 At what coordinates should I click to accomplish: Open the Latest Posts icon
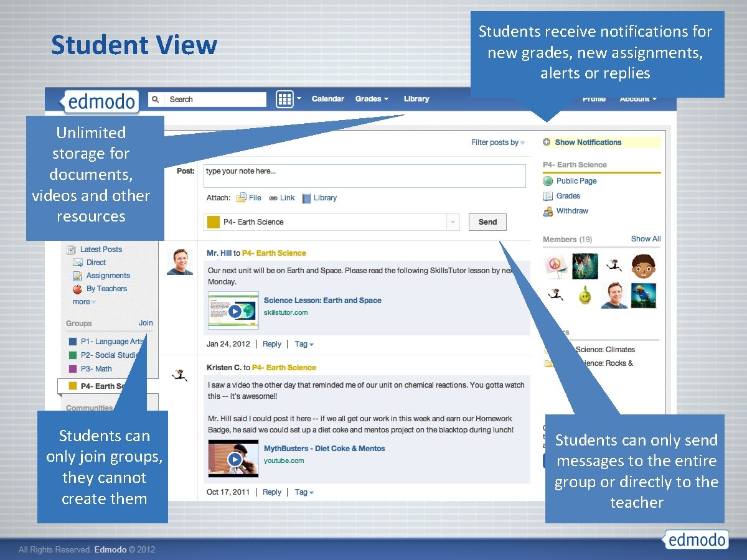click(x=72, y=250)
